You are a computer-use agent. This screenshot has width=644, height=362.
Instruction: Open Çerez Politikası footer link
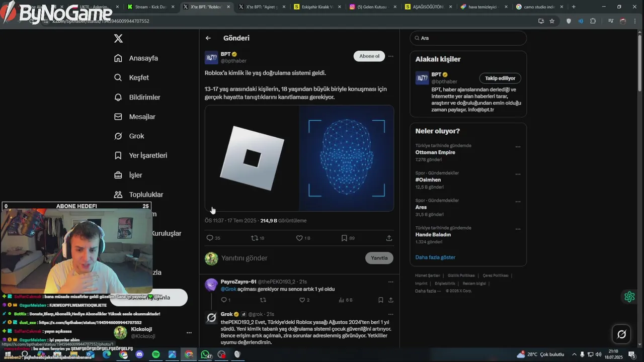496,276
